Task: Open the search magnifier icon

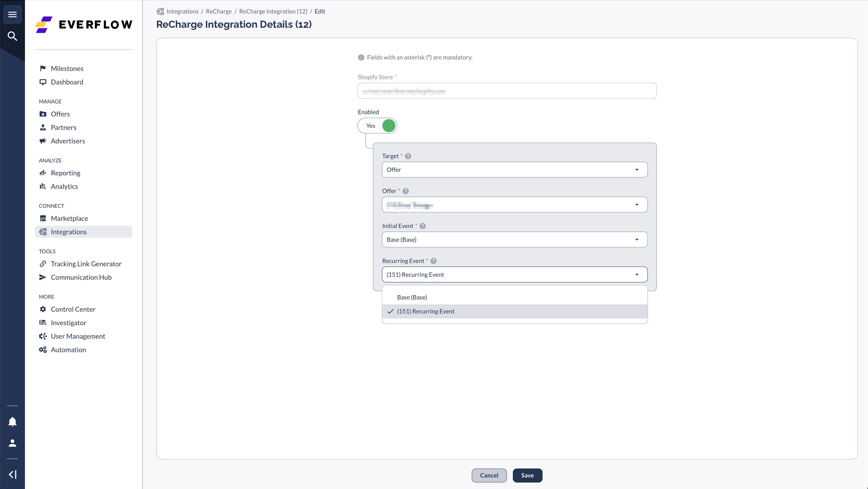Action: [12, 36]
